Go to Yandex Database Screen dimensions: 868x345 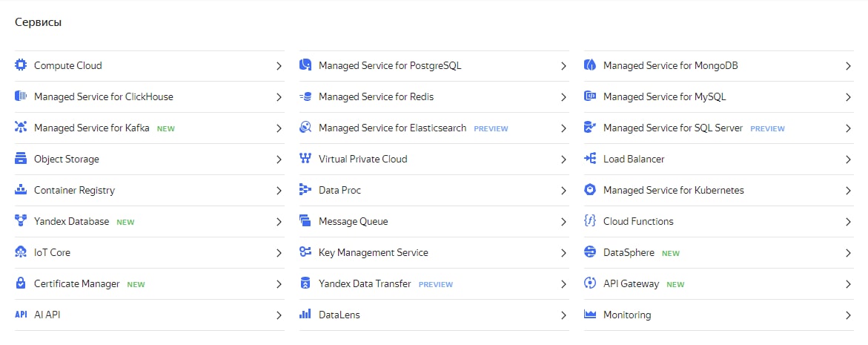pyautogui.click(x=150, y=222)
